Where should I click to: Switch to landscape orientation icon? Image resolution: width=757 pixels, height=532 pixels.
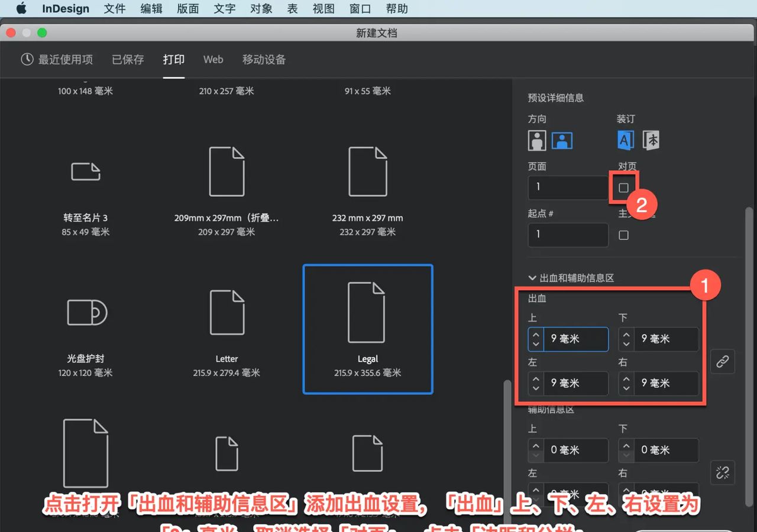(x=562, y=140)
